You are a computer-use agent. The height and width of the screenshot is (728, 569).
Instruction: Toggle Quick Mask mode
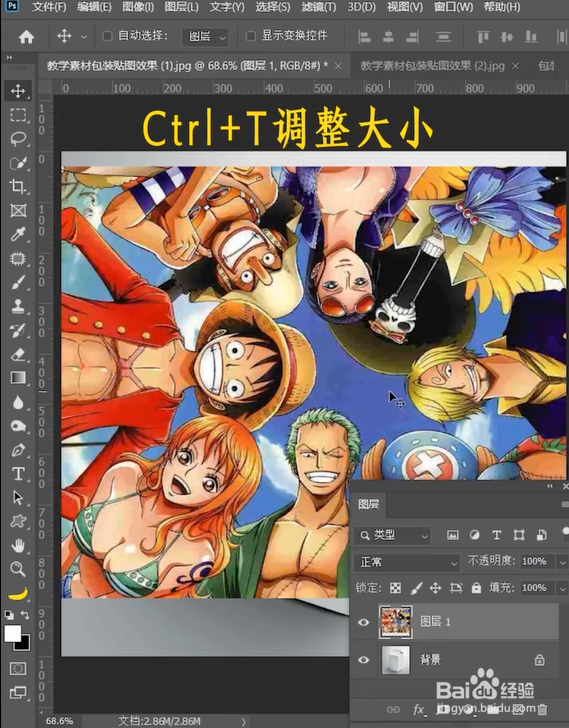(x=18, y=669)
